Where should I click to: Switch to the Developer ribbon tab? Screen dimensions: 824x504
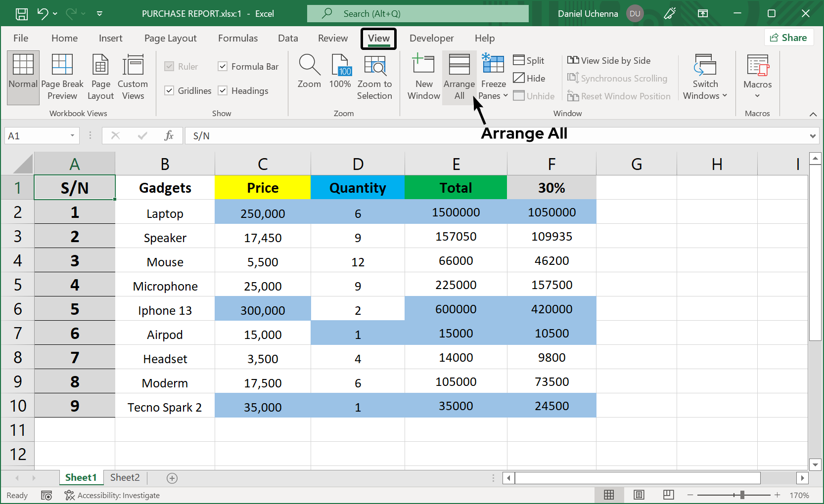coord(431,38)
